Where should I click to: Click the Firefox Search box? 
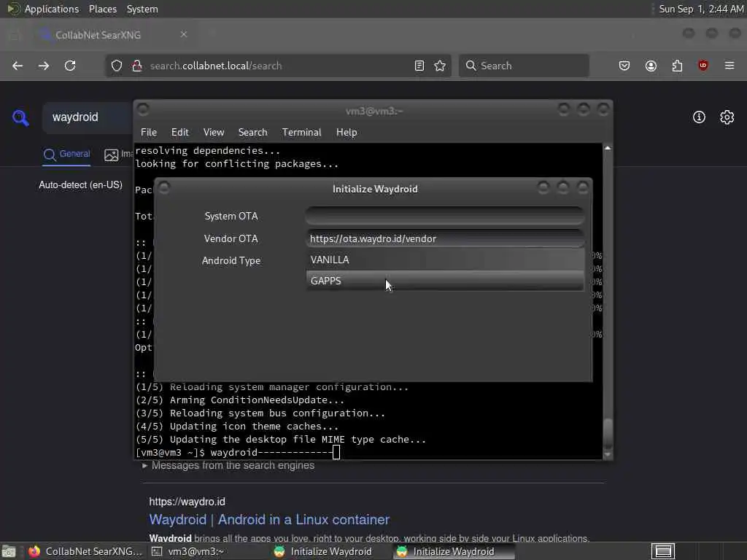tap(524, 66)
